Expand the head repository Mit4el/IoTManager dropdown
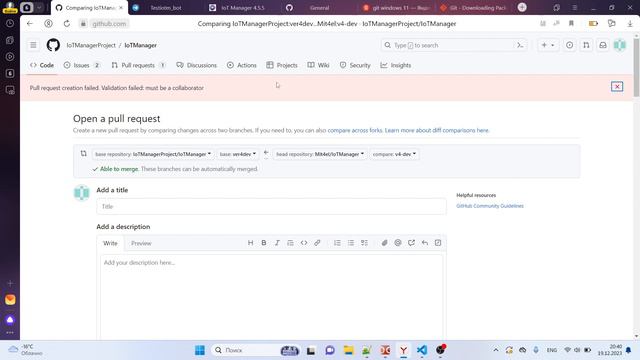Viewport: 640px width, 360px height. tap(320, 154)
